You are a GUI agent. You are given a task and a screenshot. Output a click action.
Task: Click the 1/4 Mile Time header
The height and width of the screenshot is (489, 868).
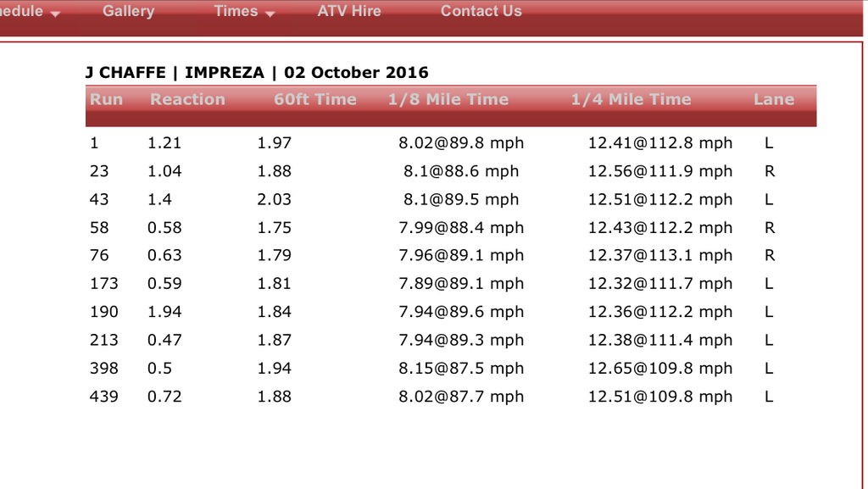tap(631, 99)
